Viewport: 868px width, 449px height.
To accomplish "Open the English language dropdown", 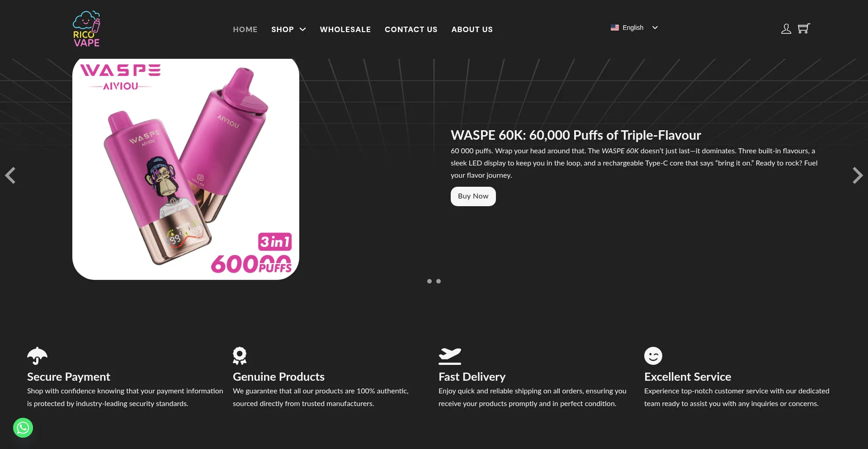I will [634, 28].
